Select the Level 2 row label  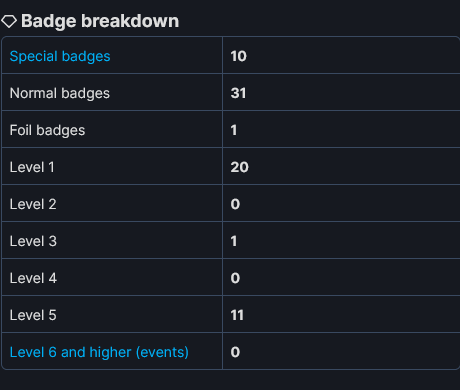[x=33, y=204]
